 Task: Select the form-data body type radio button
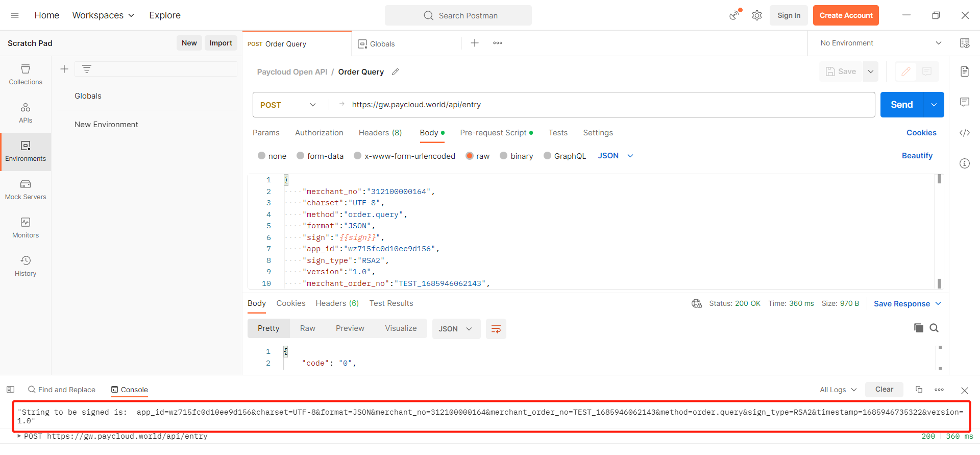[301, 156]
